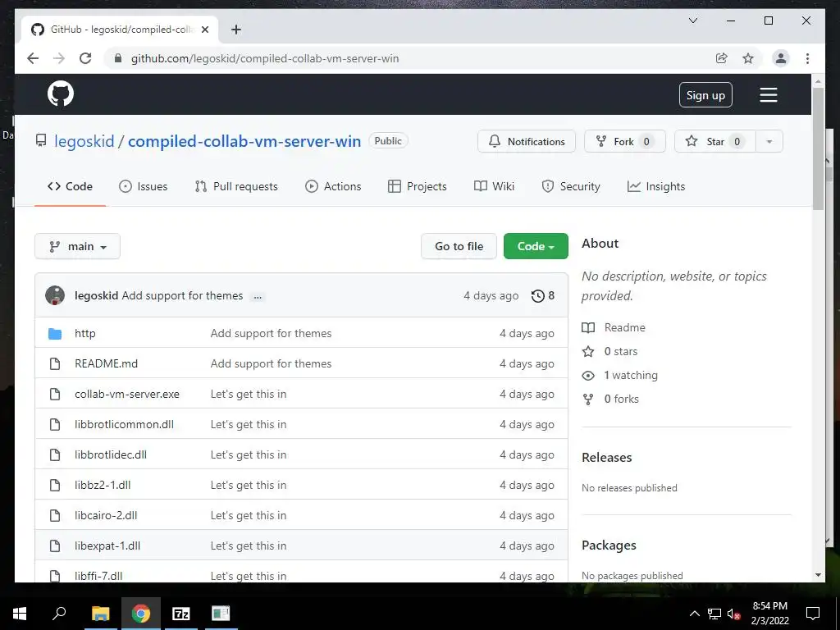Click the http folder icon
Viewport: 840px width, 630px height.
tap(55, 334)
